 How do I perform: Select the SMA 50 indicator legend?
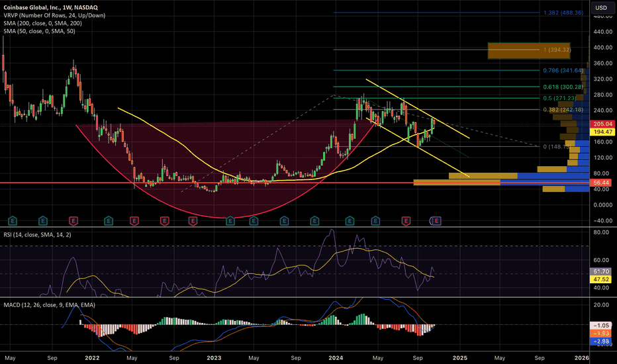39,31
